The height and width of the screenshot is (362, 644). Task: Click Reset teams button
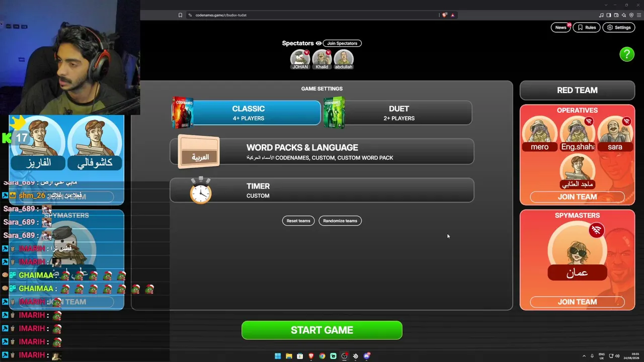(x=298, y=221)
